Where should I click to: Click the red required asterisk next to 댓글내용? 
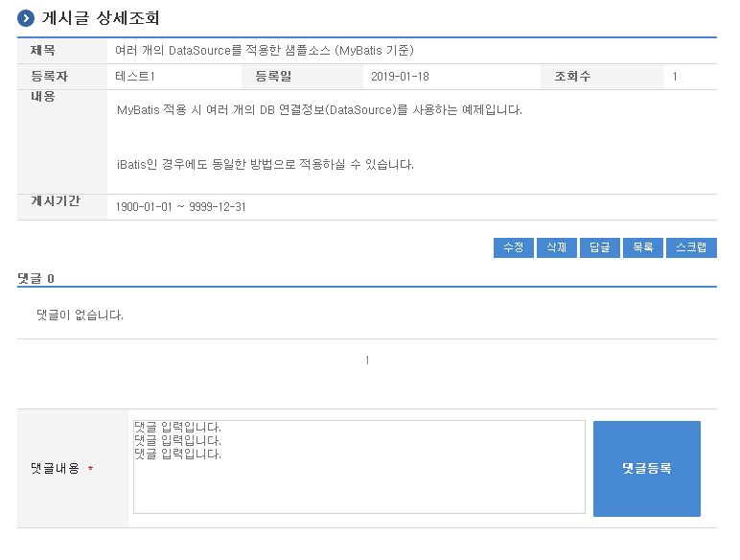tap(90, 469)
